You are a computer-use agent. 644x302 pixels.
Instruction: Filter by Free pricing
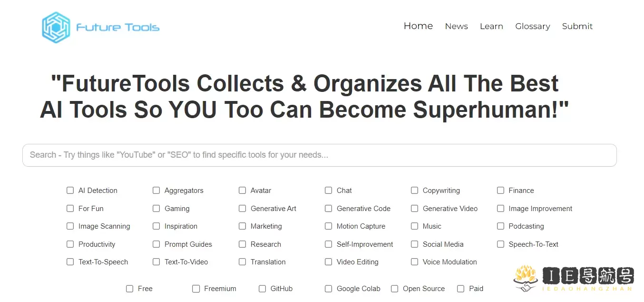coord(129,289)
